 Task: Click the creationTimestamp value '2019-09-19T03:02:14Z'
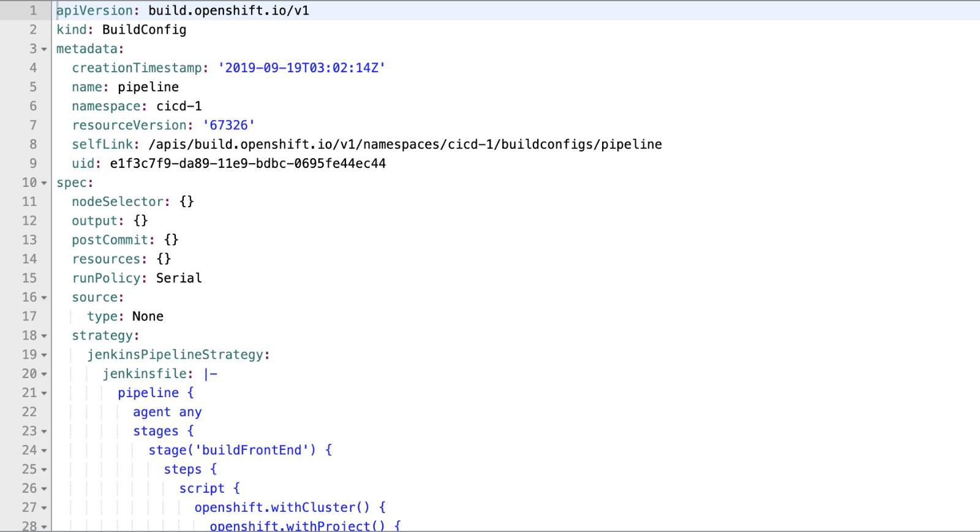click(x=301, y=67)
